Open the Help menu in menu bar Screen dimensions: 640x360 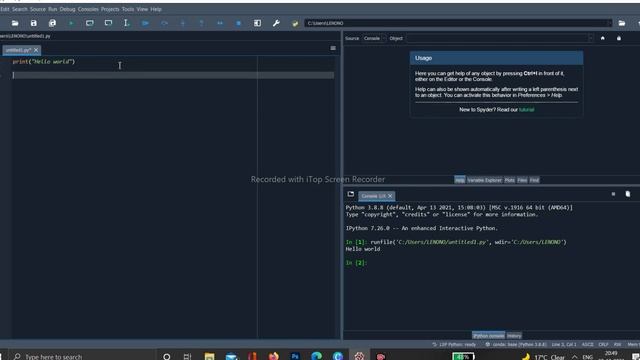point(156,9)
